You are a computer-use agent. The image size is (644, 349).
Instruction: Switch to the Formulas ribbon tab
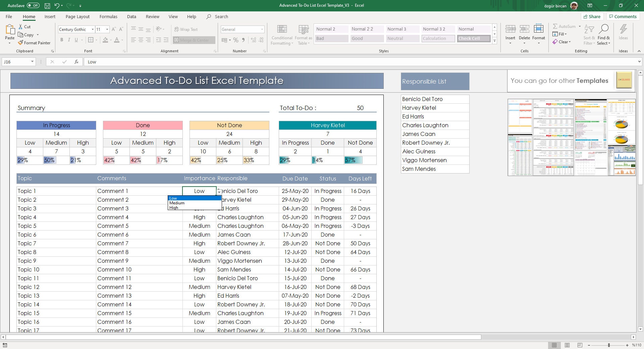click(x=108, y=16)
